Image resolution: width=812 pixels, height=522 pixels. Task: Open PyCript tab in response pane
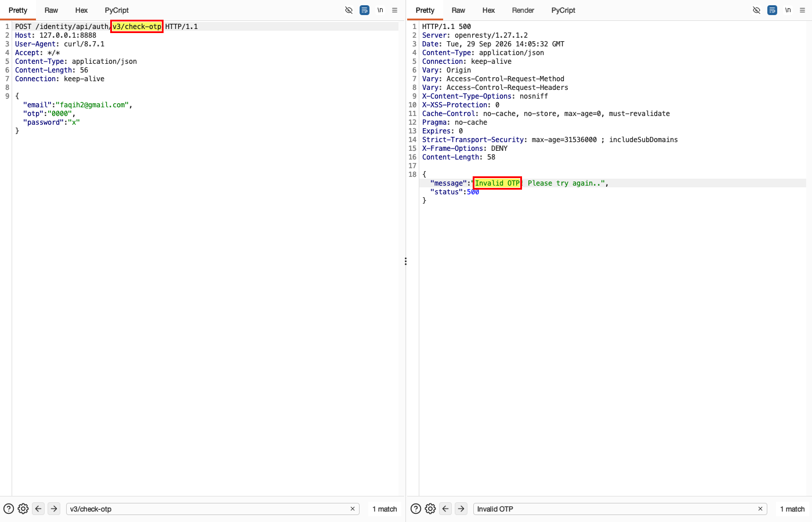click(x=563, y=10)
